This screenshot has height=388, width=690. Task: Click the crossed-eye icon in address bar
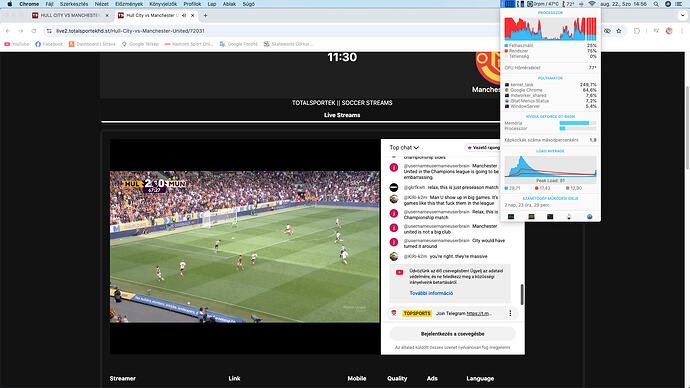[607, 31]
